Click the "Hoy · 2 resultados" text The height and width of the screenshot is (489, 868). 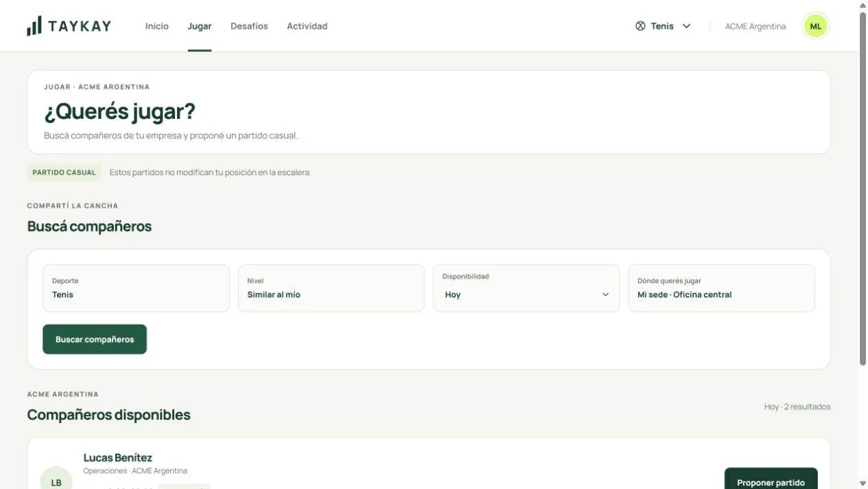pyautogui.click(x=797, y=407)
